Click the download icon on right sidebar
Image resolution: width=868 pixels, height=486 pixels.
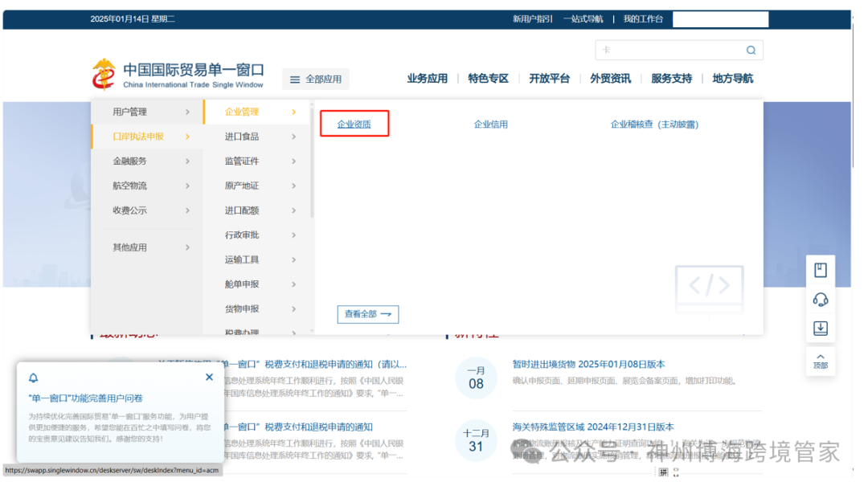point(821,329)
